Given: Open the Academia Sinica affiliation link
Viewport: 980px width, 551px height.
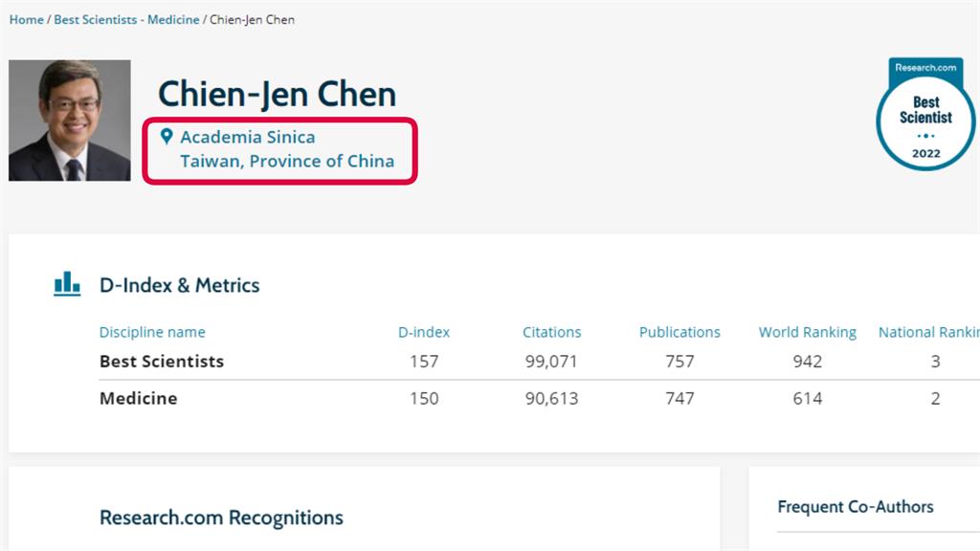Looking at the screenshot, I should pos(248,137).
